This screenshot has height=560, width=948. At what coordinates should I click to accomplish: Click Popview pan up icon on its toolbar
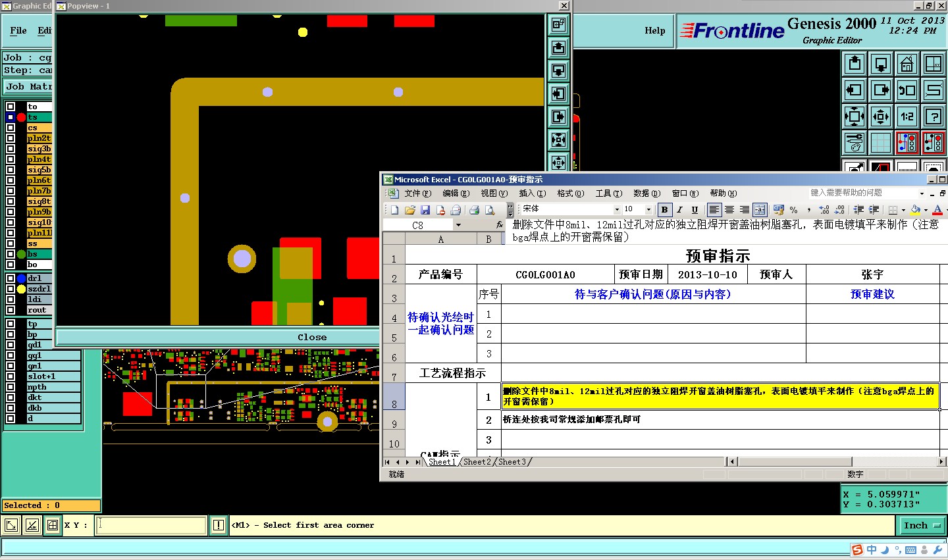(558, 47)
